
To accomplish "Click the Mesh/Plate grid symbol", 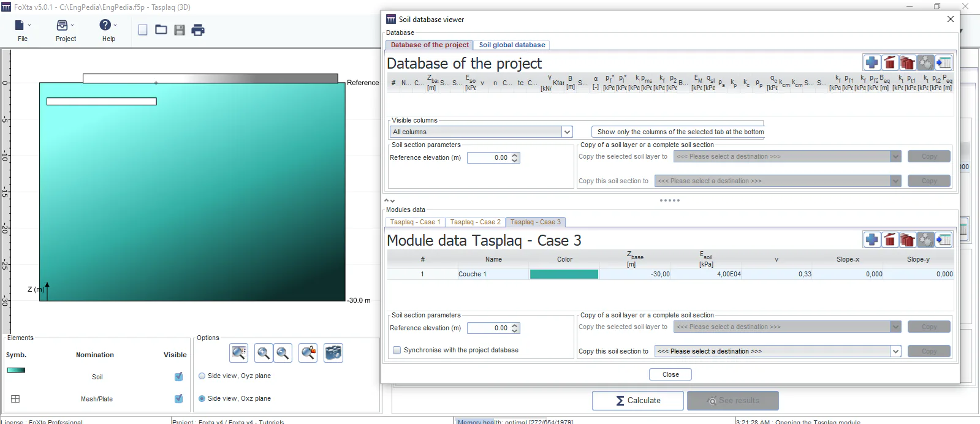I will point(16,399).
